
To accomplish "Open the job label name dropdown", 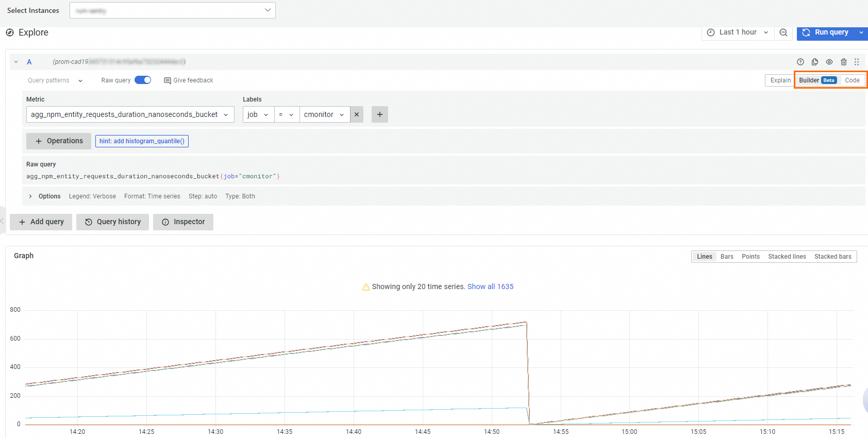I will coord(258,114).
